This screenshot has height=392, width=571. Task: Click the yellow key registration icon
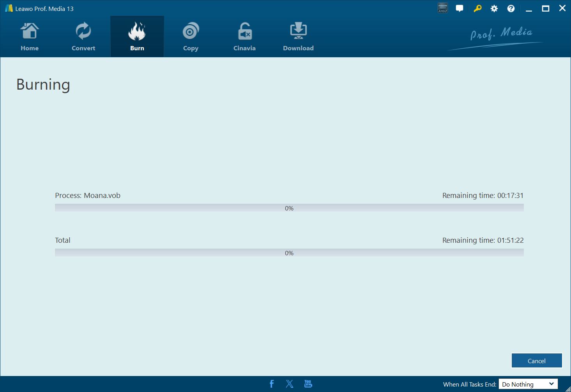tap(477, 8)
